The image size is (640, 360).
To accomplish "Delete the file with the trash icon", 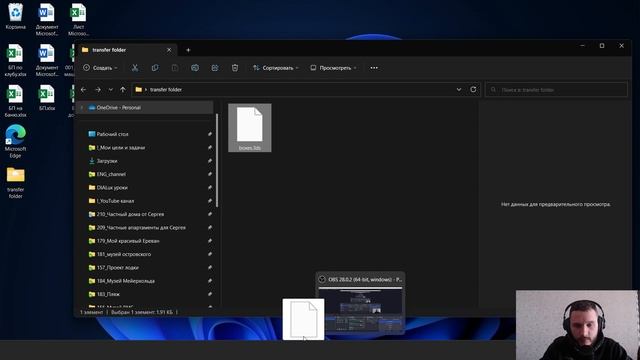I will click(x=235, y=68).
